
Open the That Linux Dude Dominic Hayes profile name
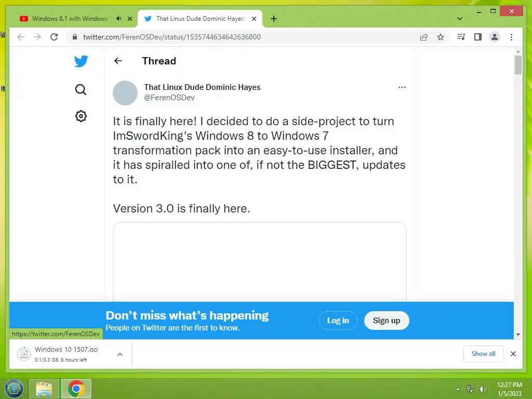click(202, 87)
